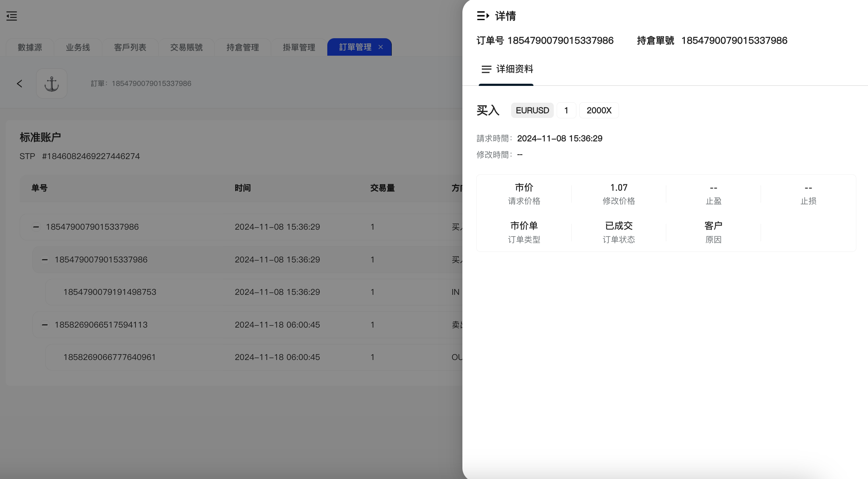Collapse nested order row 1854790079015337986
868x479 pixels.
coord(45,260)
